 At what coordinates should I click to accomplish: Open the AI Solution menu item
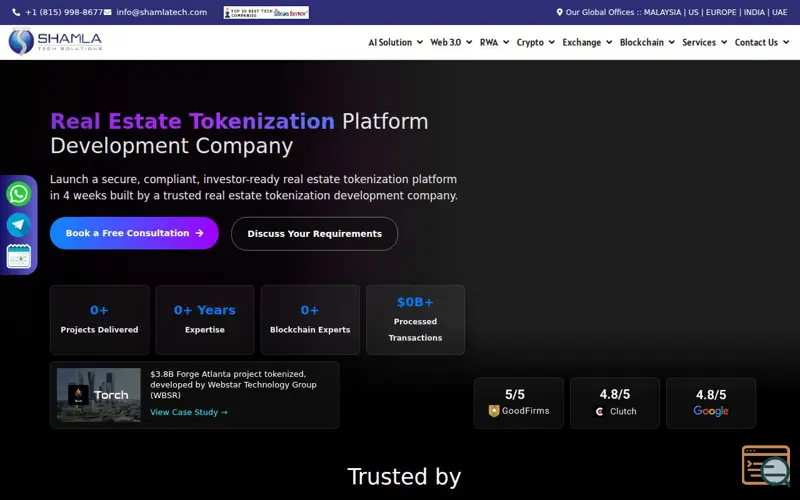pyautogui.click(x=390, y=42)
